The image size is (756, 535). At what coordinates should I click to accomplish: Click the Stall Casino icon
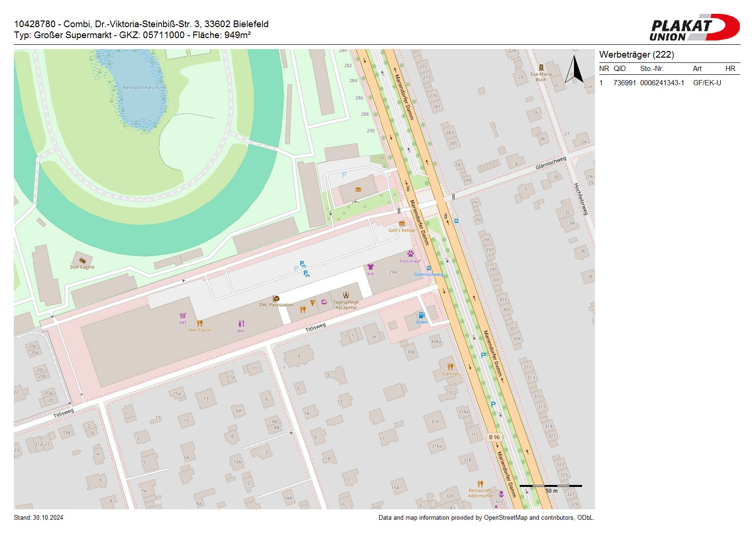pyautogui.click(x=82, y=261)
